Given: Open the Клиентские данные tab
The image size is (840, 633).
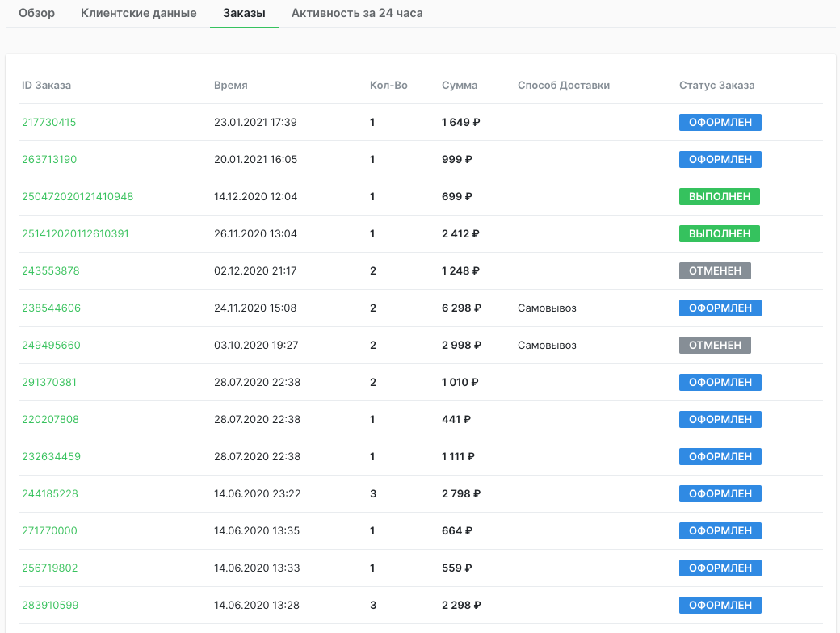Looking at the screenshot, I should point(138,13).
